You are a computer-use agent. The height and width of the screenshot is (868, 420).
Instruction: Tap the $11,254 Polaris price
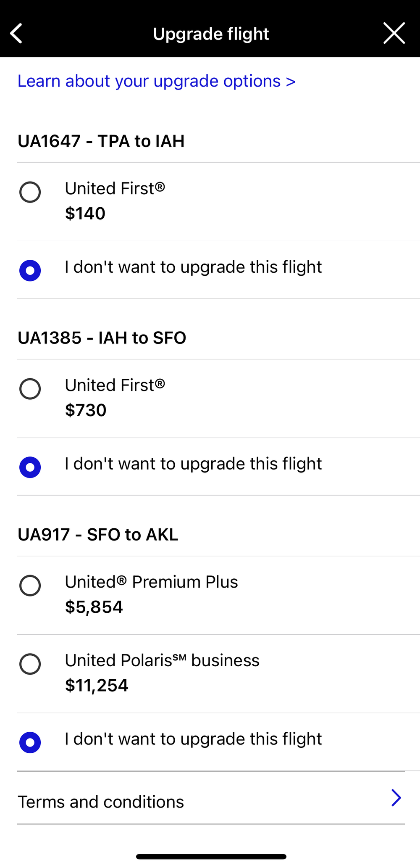(x=97, y=686)
